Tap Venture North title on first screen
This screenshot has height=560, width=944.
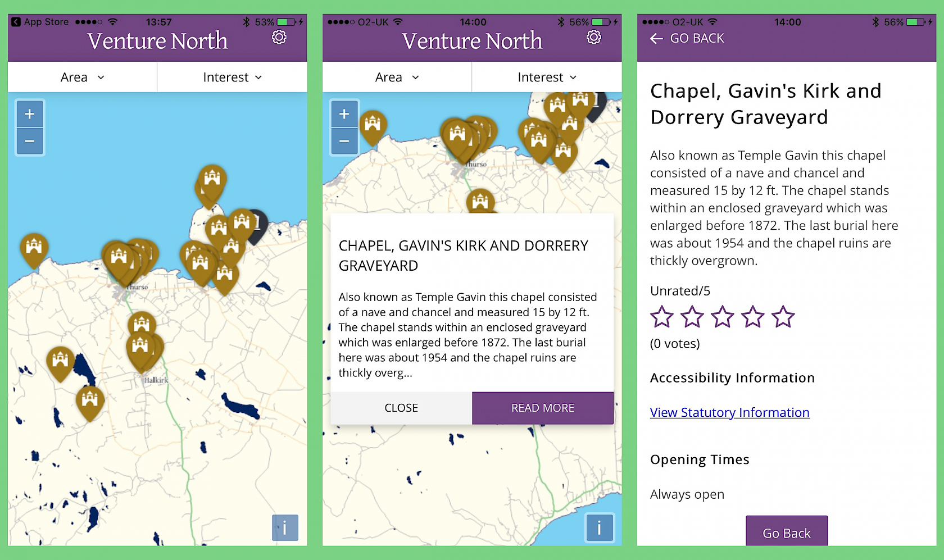click(x=157, y=41)
